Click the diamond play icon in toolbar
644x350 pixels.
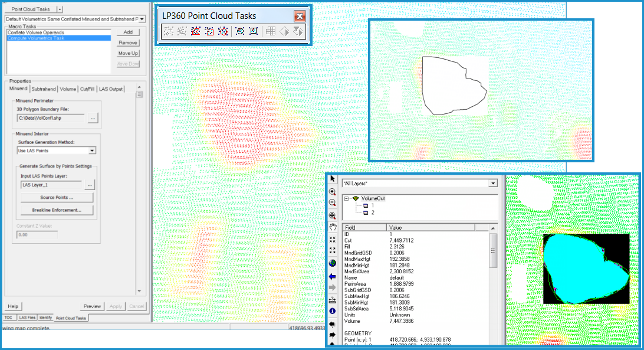(284, 31)
